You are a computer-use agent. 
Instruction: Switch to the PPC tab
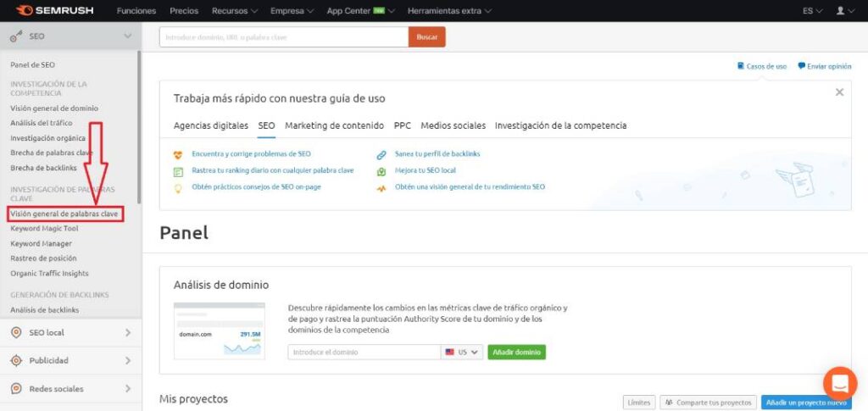pos(403,125)
